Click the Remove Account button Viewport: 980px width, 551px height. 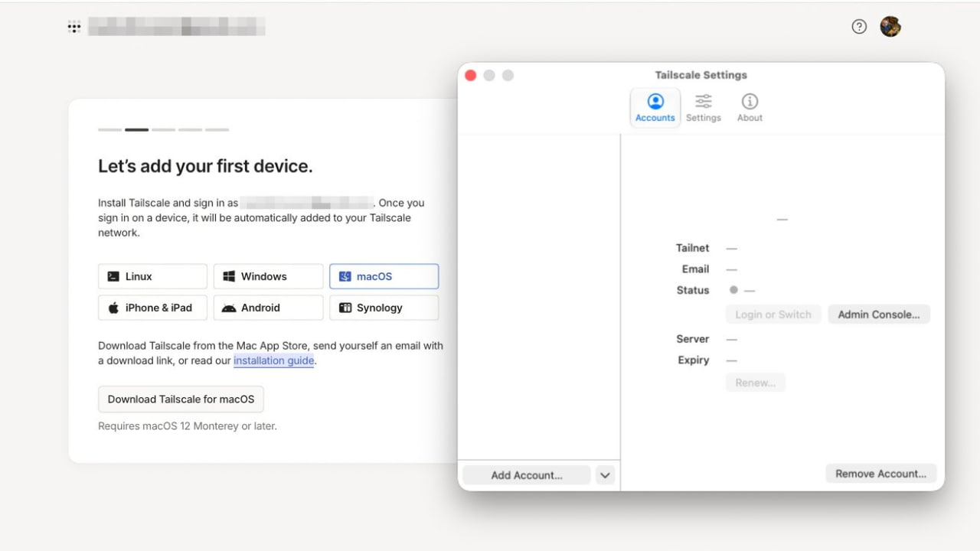pos(880,474)
